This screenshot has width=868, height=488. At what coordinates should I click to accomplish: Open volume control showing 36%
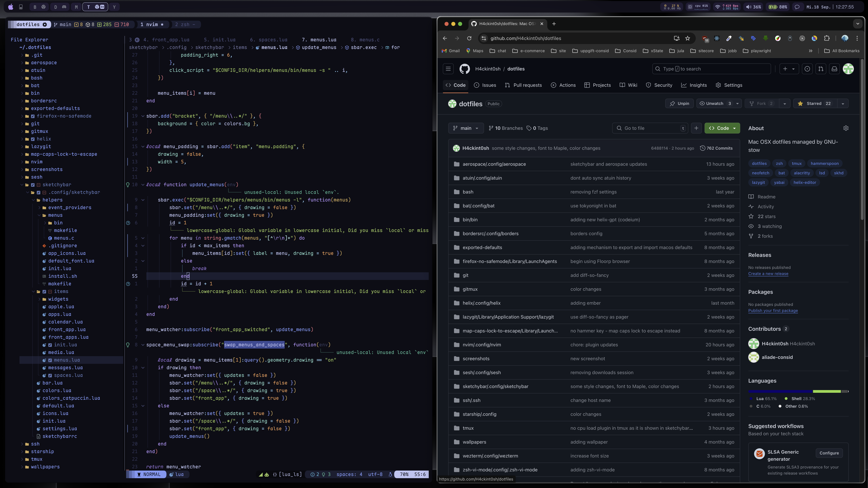pyautogui.click(x=753, y=7)
